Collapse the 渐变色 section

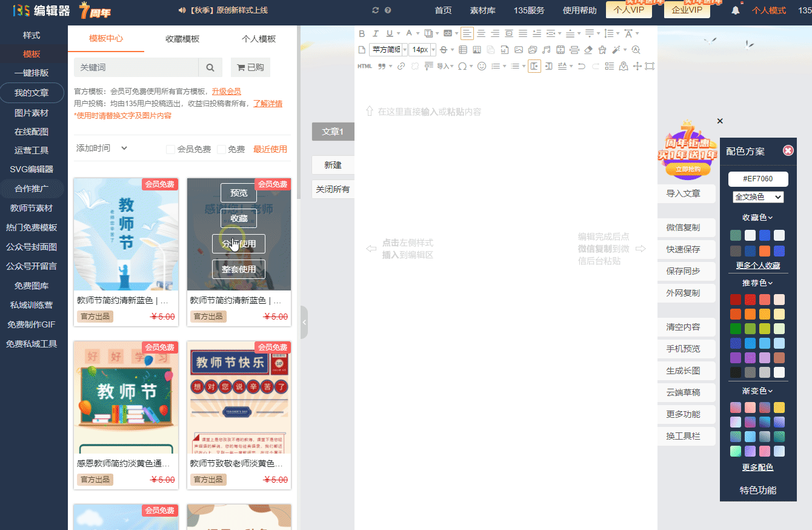point(757,391)
